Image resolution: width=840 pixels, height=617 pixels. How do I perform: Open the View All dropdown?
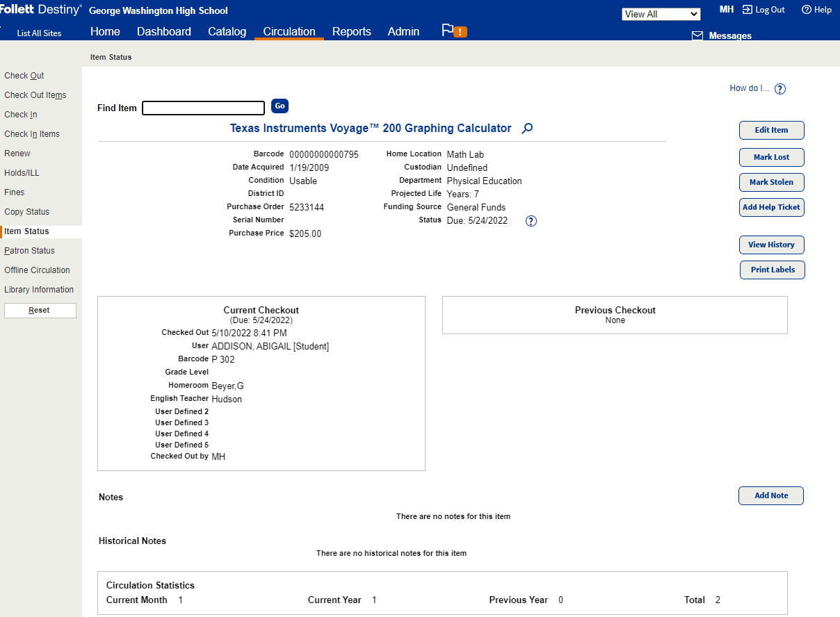pyautogui.click(x=661, y=13)
